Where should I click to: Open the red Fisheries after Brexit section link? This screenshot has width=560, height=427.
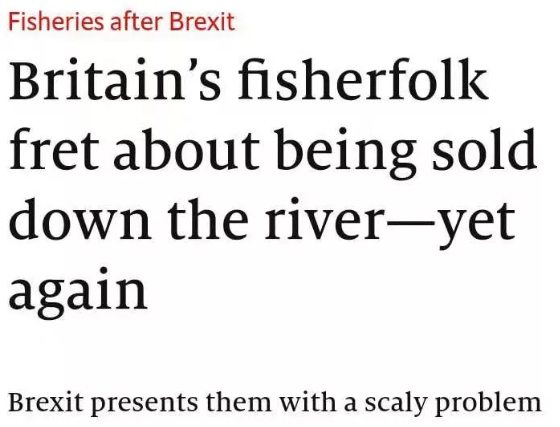click(121, 21)
